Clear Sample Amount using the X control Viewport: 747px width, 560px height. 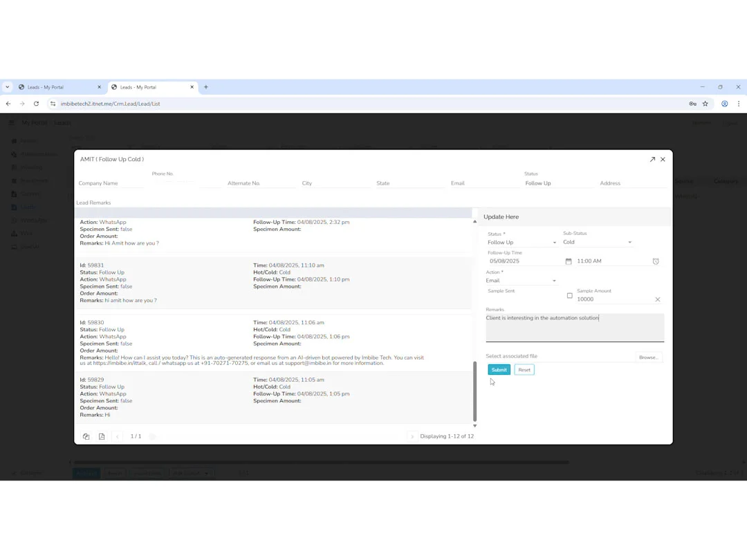pyautogui.click(x=657, y=299)
